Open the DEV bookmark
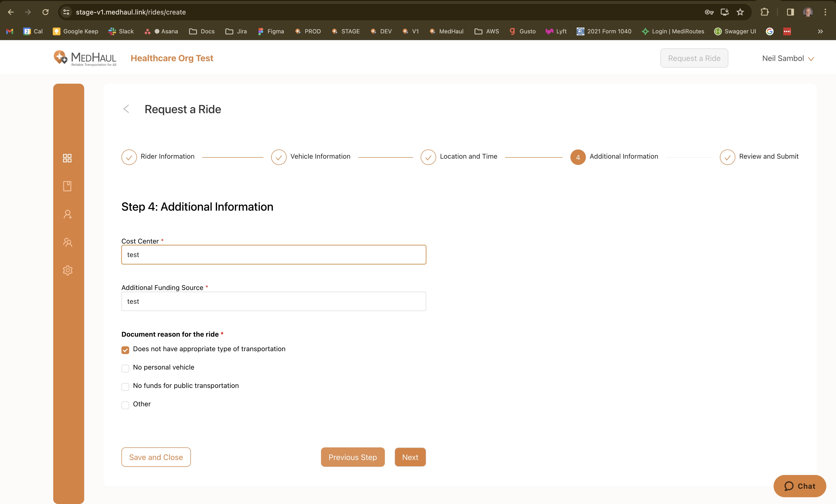Viewport: 836px width, 504px height. (381, 31)
